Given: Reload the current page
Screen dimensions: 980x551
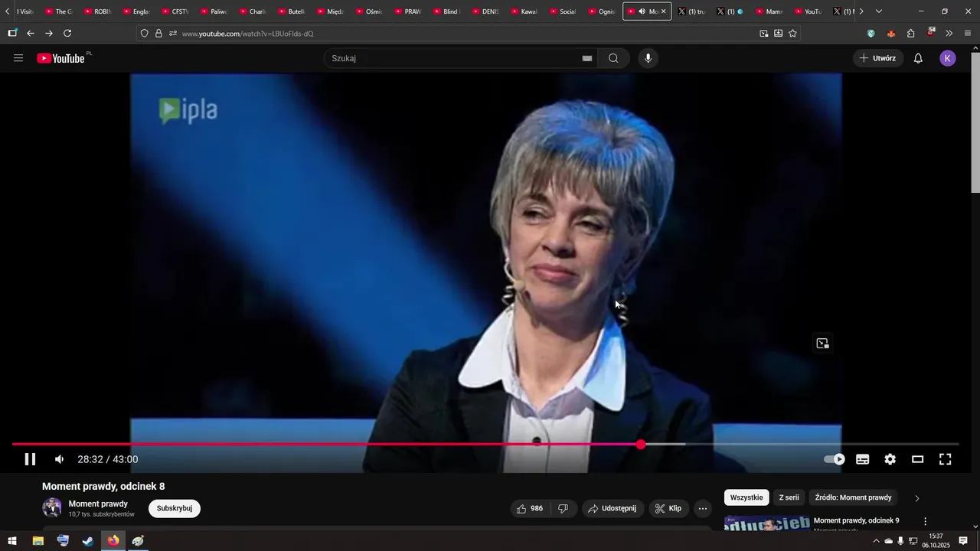Looking at the screenshot, I should click(67, 34).
